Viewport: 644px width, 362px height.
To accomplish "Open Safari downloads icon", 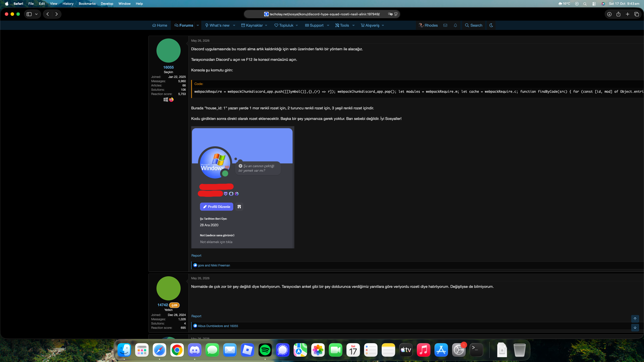I will tap(609, 14).
